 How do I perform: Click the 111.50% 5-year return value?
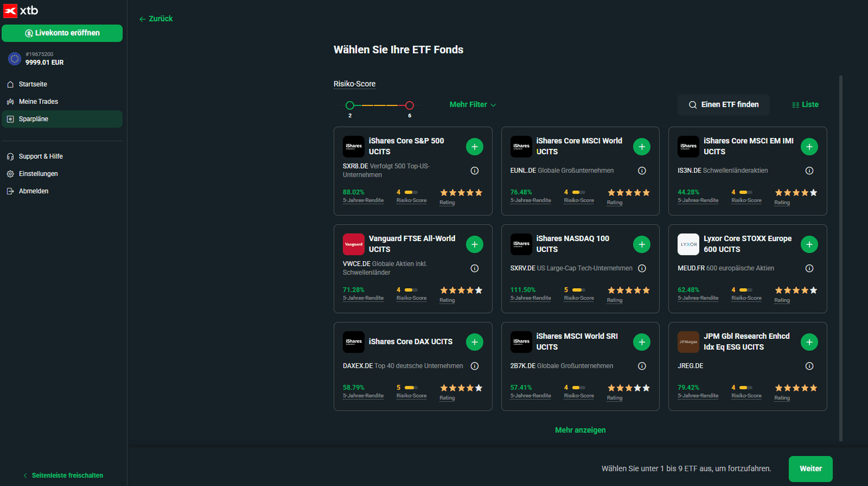coord(523,290)
